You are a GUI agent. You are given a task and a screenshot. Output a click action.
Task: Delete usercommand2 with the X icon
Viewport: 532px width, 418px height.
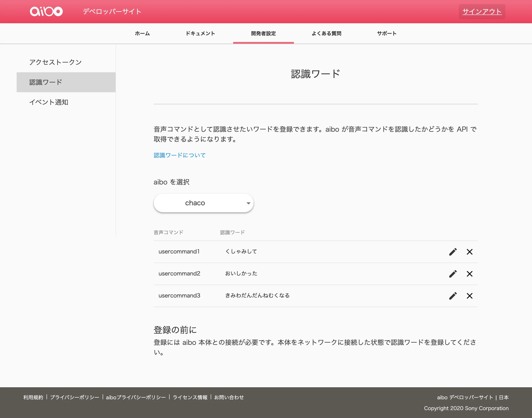pyautogui.click(x=469, y=274)
